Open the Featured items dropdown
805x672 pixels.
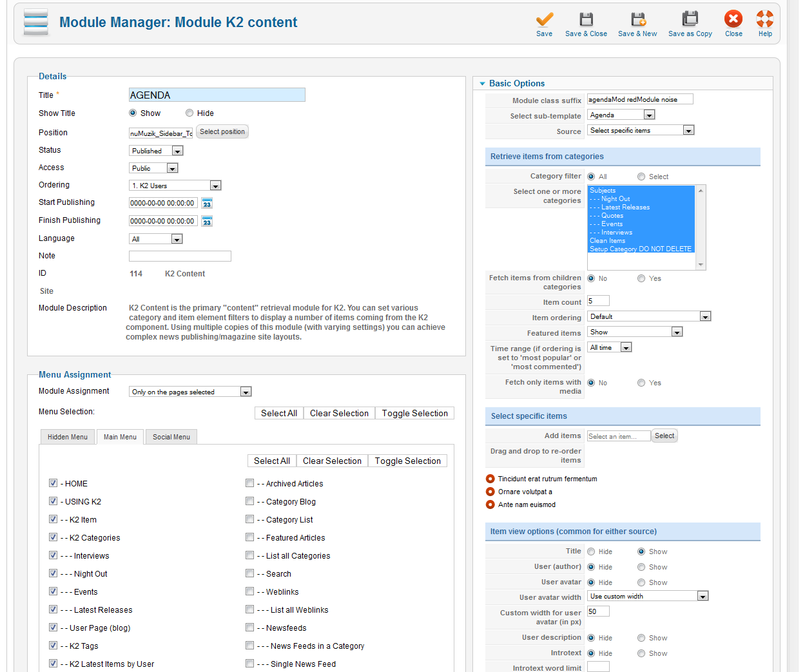[x=635, y=332]
